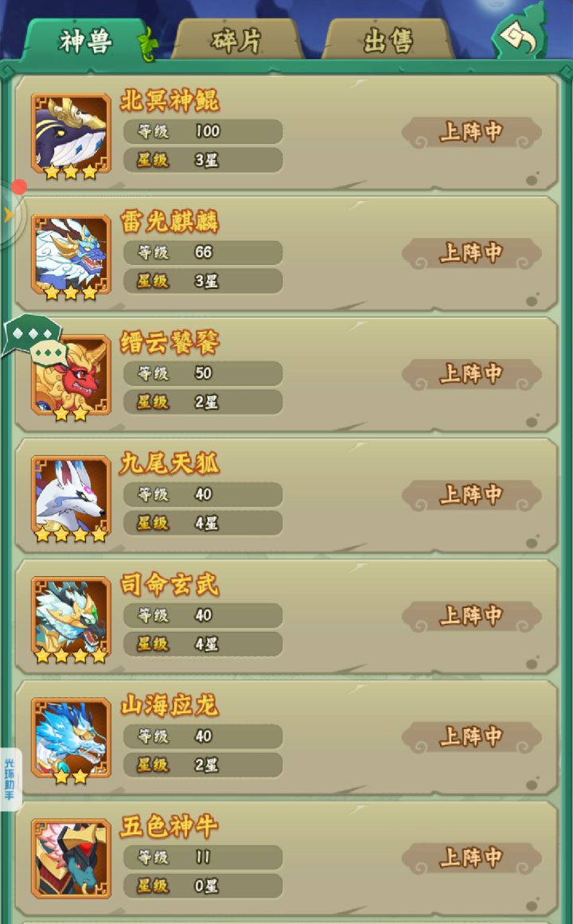Tap the 缙云饕餮 beast portrait icon
This screenshot has width=573, height=924.
[71, 376]
